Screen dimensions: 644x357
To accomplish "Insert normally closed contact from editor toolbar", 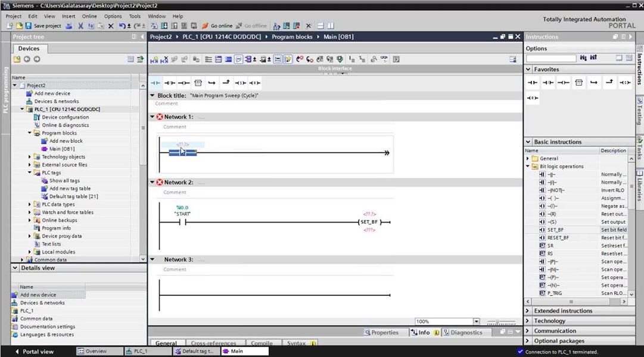I will click(x=170, y=83).
